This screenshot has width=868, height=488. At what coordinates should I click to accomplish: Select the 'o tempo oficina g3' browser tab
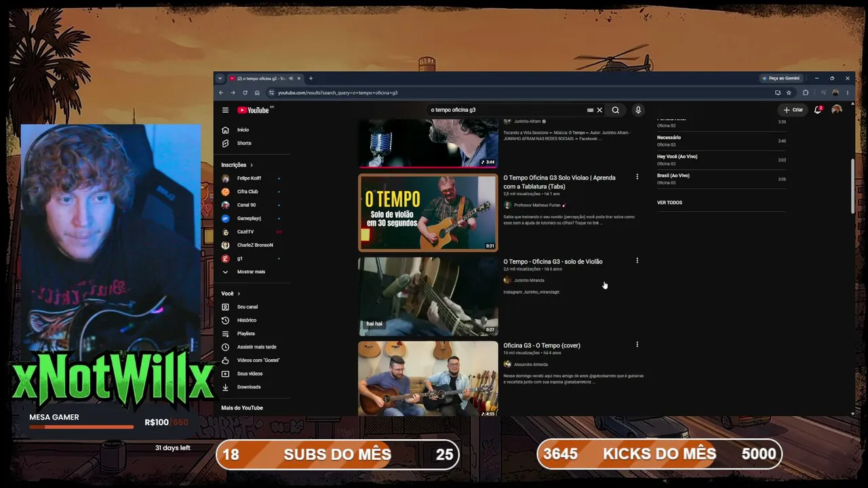265,78
